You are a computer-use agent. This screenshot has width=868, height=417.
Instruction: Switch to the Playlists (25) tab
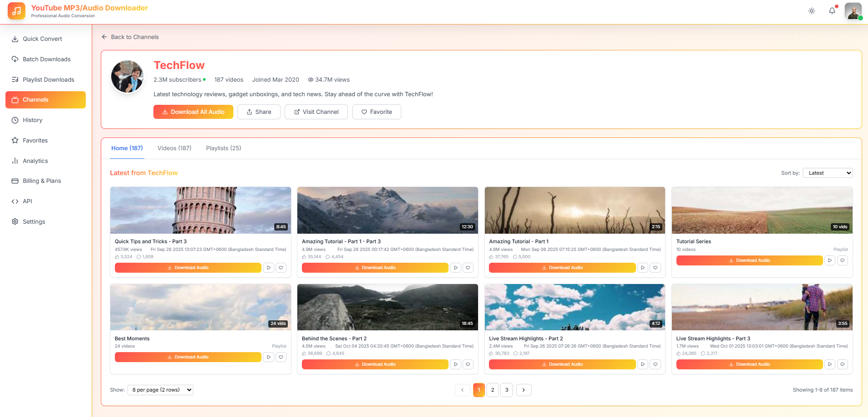pos(223,148)
